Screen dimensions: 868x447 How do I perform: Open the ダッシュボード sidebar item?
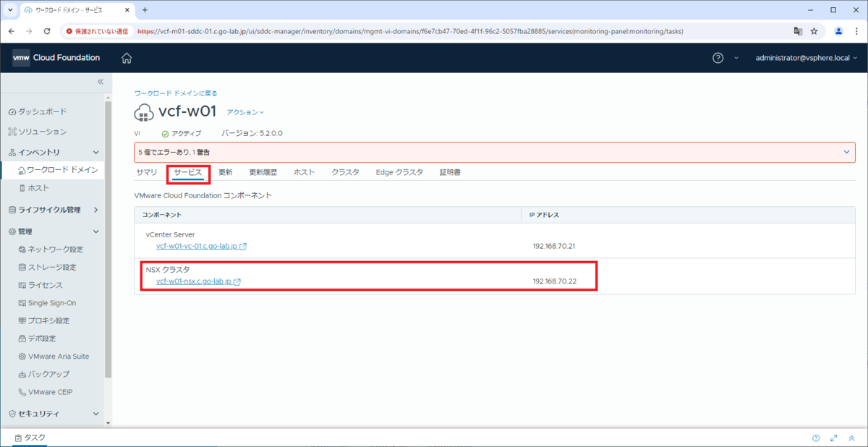pyautogui.click(x=38, y=111)
